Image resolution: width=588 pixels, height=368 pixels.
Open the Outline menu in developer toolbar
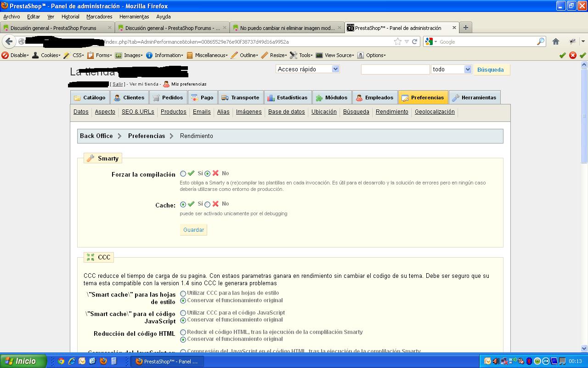pos(244,55)
